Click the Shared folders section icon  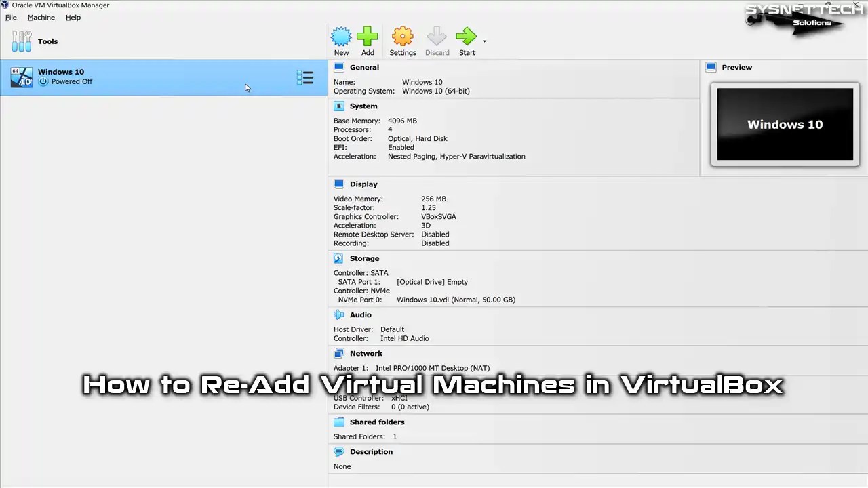tap(338, 422)
